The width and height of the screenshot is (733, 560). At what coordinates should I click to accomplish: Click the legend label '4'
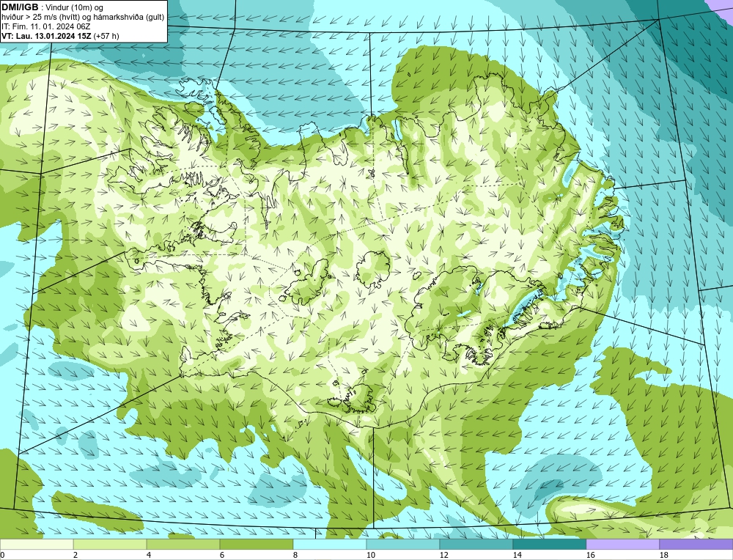(149, 555)
